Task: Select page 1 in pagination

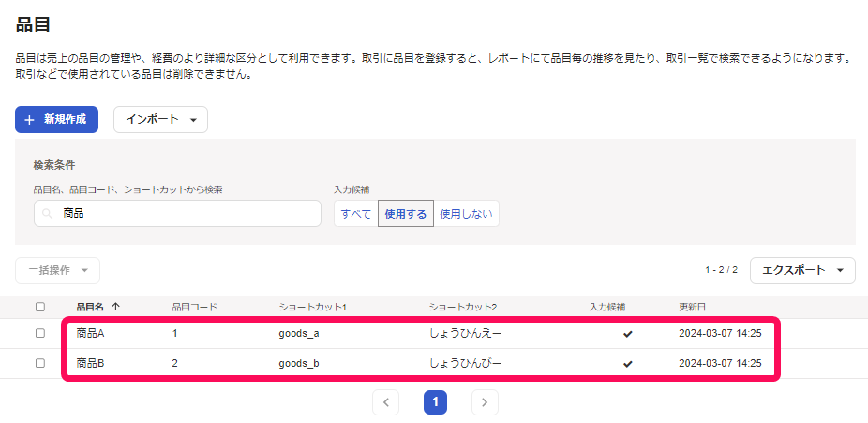Action: tap(435, 402)
